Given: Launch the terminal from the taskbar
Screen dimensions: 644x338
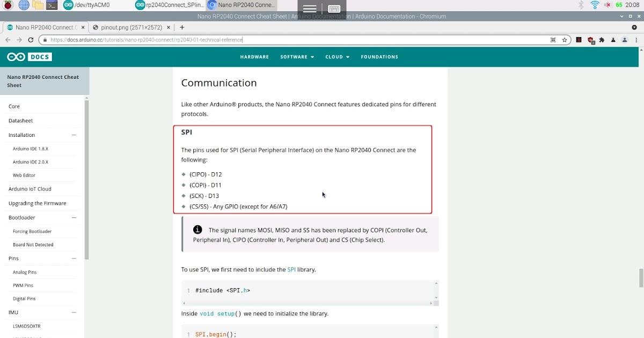Looking at the screenshot, I should tap(52, 5).
